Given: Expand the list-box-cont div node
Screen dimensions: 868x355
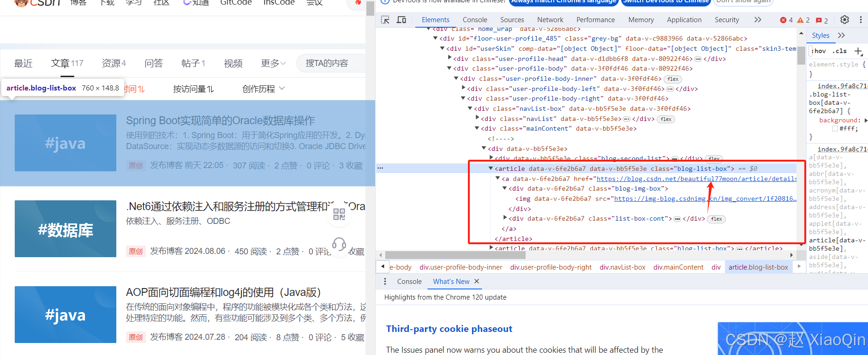Looking at the screenshot, I should point(505,218).
